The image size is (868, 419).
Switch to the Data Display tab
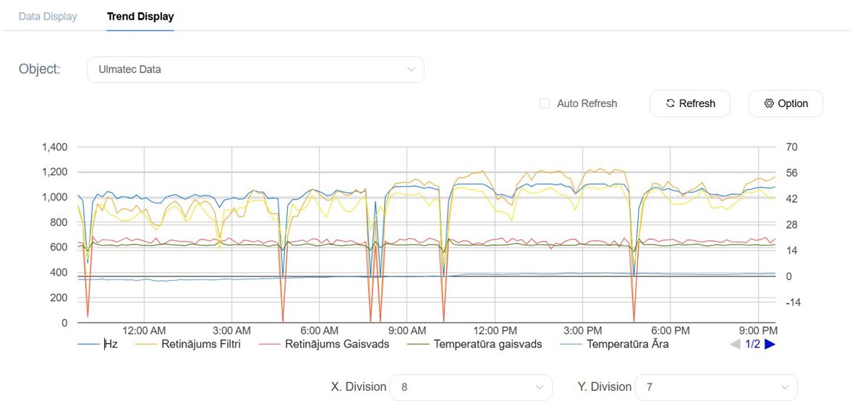[x=48, y=16]
